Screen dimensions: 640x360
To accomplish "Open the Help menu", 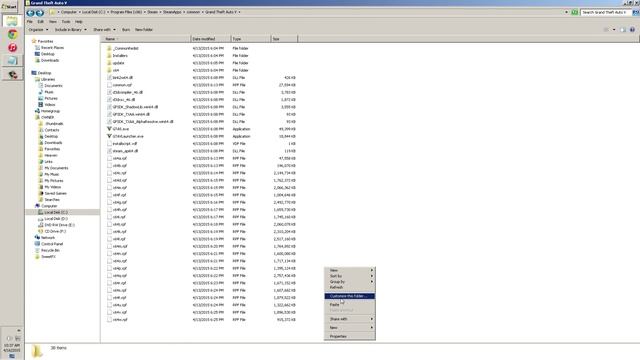I will click(x=79, y=22).
